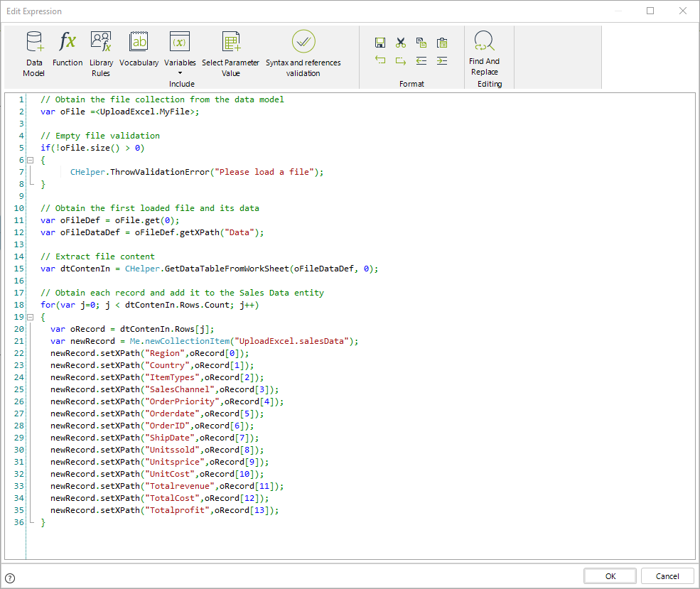Click the setXPath "UnitCost" line
Image resolution: width=700 pixels, height=589 pixels.
[157, 473]
